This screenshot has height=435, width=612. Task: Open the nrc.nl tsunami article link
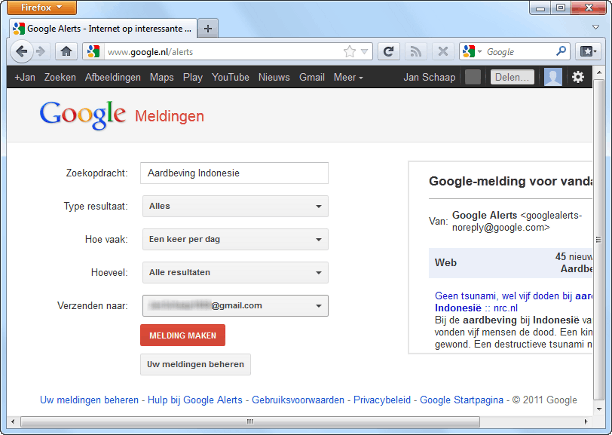click(513, 302)
